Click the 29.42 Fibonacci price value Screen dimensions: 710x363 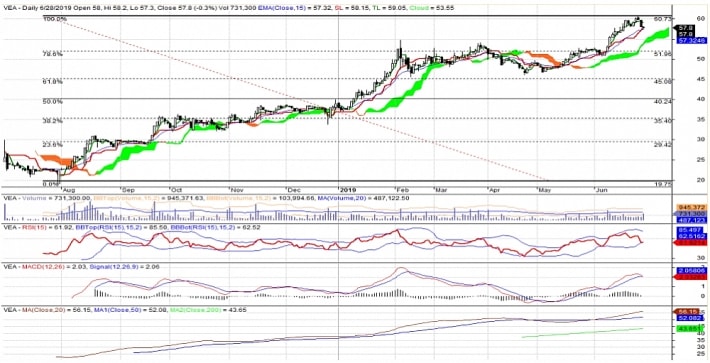(x=662, y=145)
